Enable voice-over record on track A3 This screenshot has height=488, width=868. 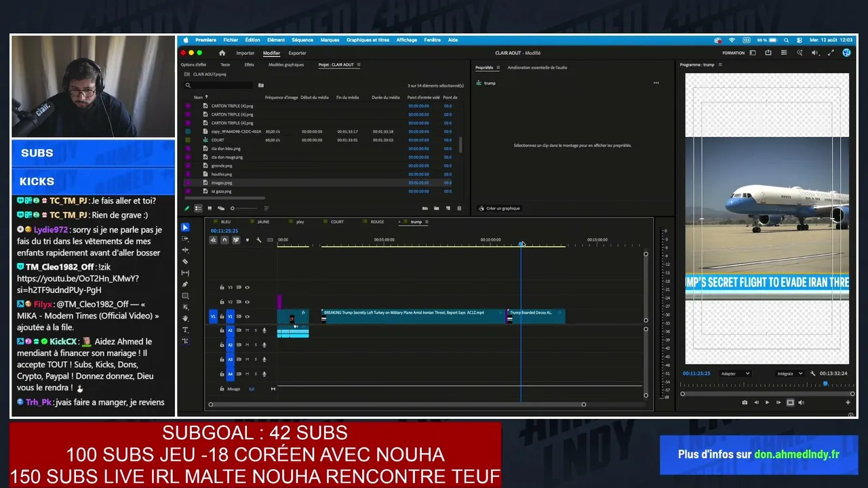pos(264,360)
